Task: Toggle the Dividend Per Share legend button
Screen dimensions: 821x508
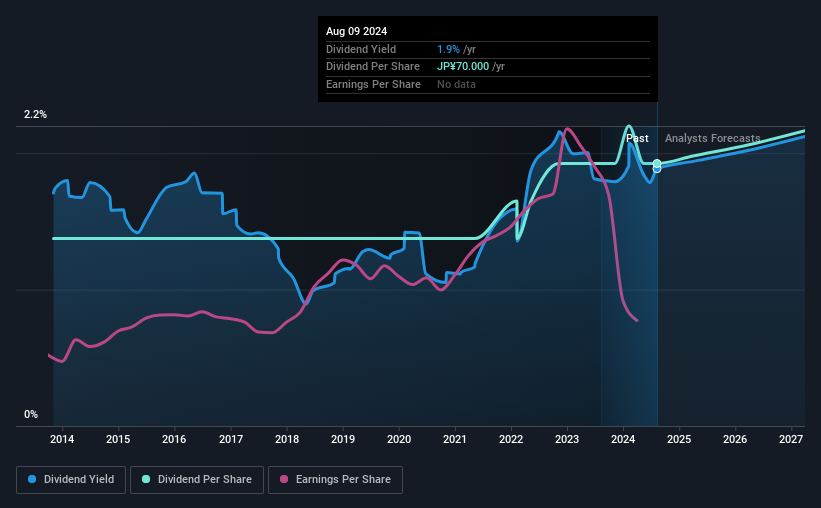Action: click(x=197, y=480)
